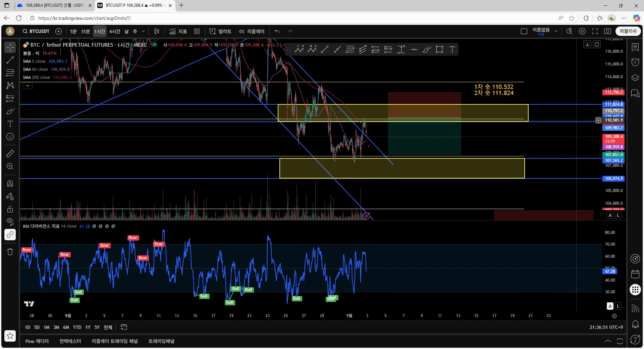Open the notifications bell

[635, 324]
